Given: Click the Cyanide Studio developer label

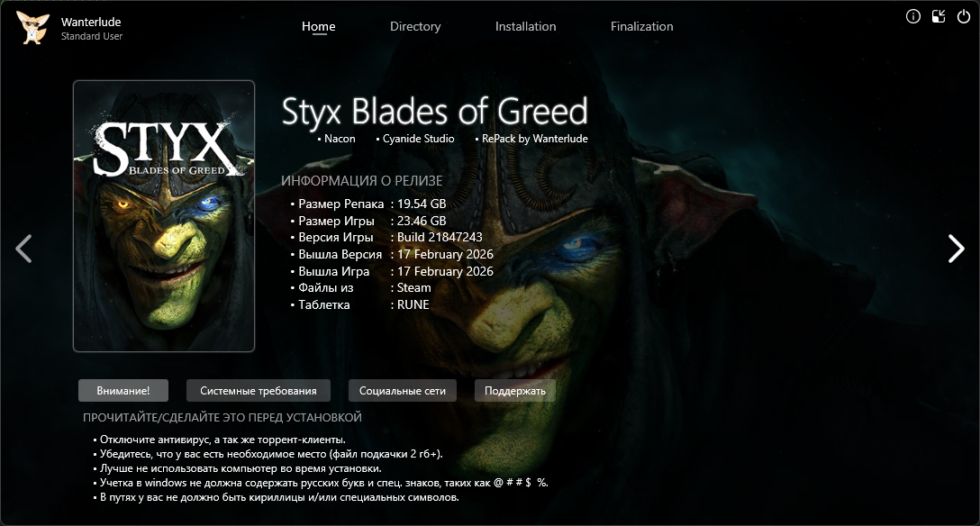Looking at the screenshot, I should click(x=418, y=139).
